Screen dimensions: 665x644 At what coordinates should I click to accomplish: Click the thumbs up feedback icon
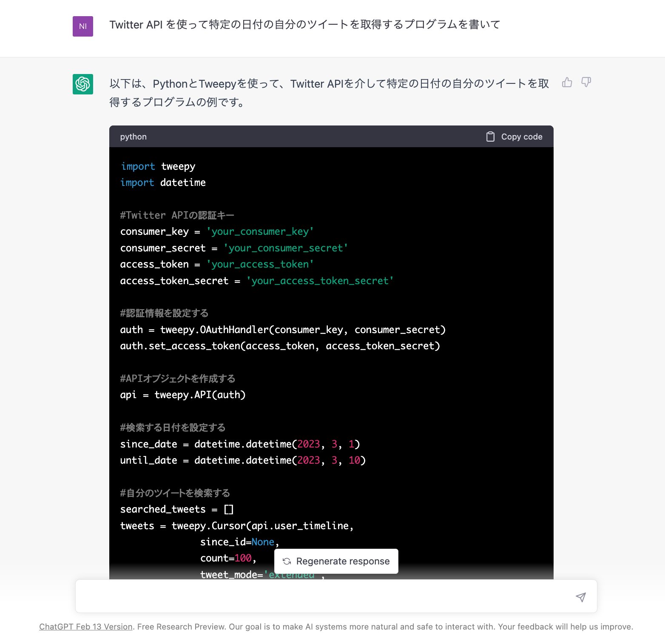pyautogui.click(x=567, y=82)
